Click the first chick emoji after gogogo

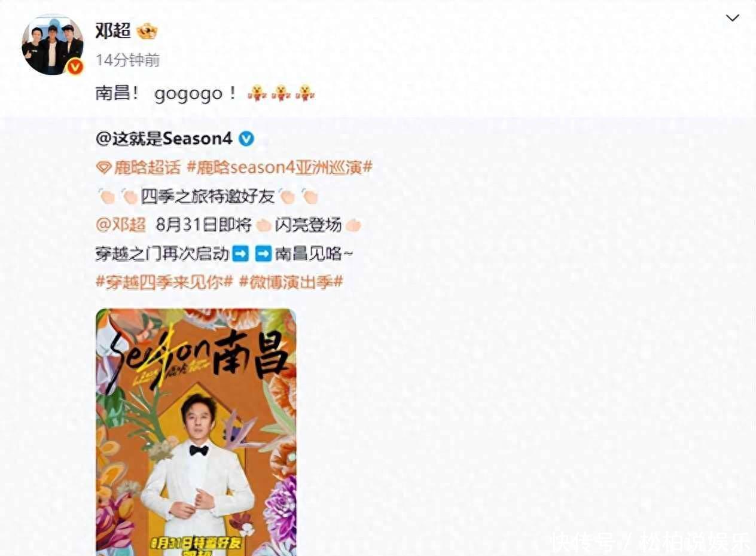[258, 93]
